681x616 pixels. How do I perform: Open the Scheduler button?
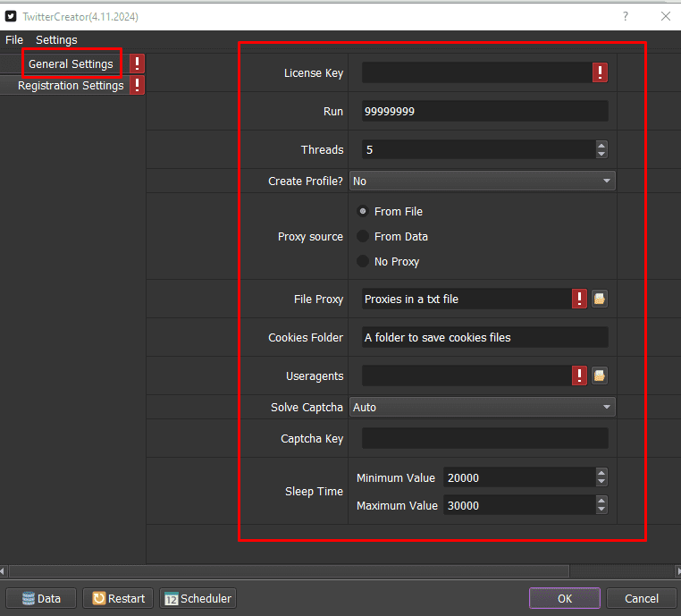pos(198,599)
